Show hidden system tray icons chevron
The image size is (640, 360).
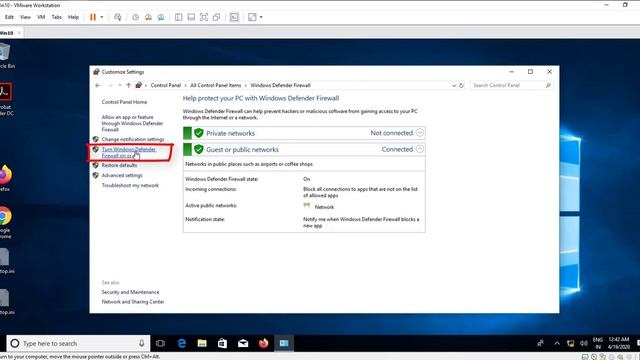point(557,344)
